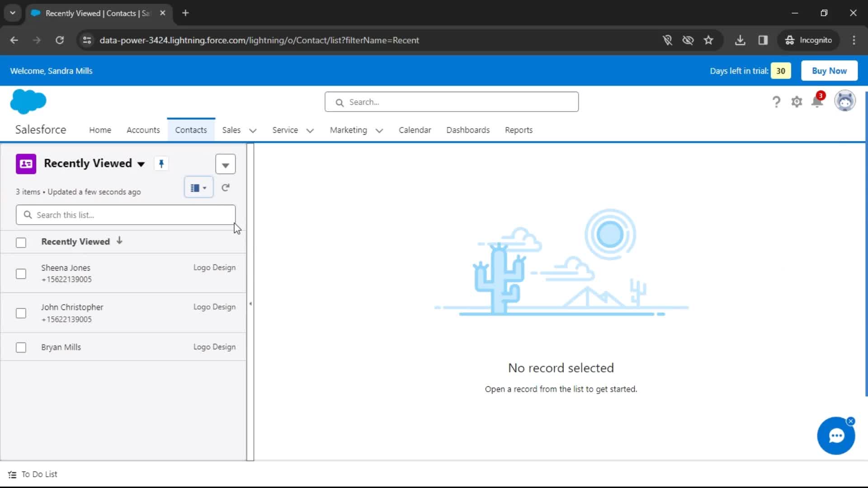Click the Incognito profile button
Screen dimensions: 868x488
pyautogui.click(x=808, y=40)
